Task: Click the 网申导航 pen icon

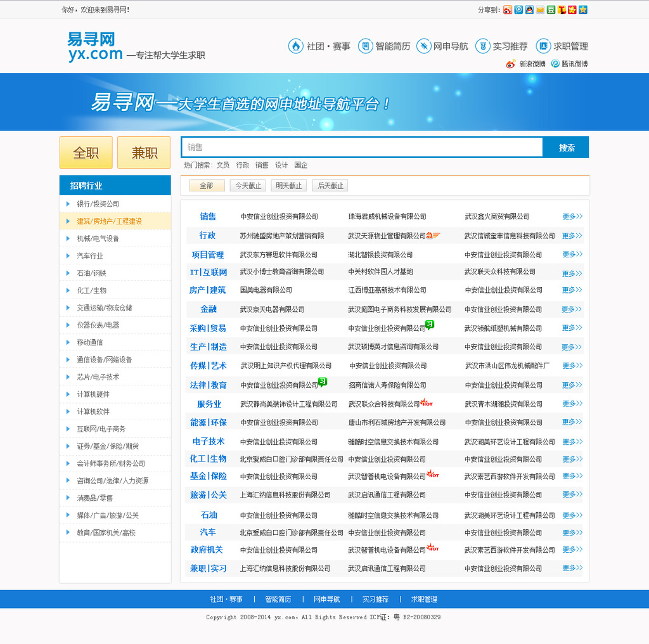Action: click(423, 46)
